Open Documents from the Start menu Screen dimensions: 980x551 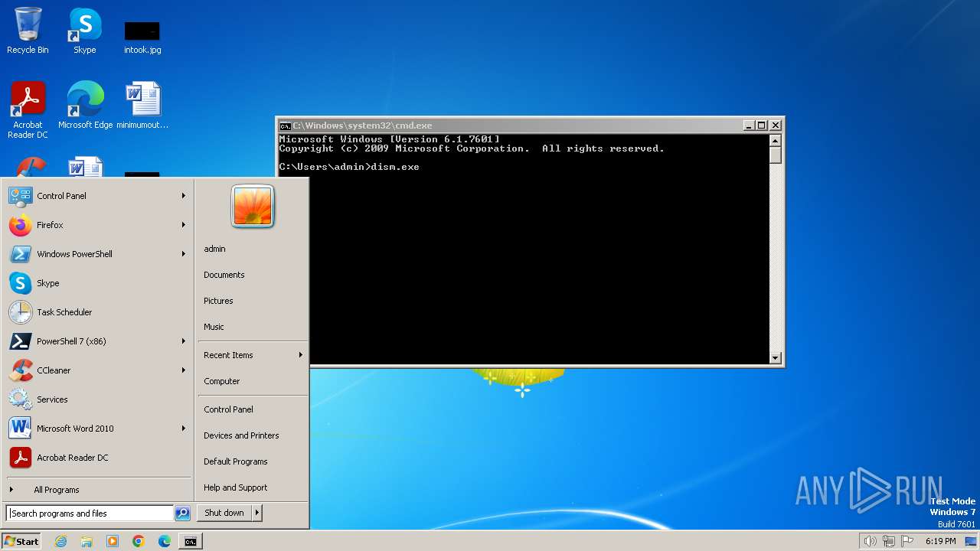(x=224, y=275)
